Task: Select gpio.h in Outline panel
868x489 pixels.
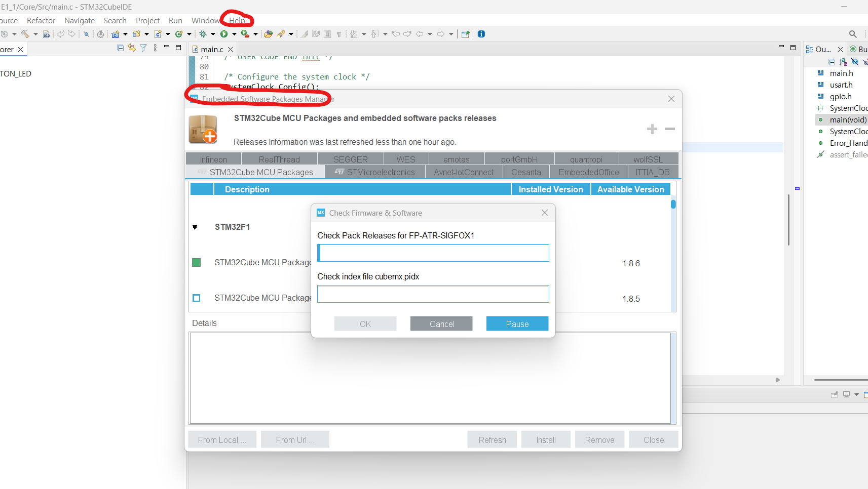Action: coord(841,97)
